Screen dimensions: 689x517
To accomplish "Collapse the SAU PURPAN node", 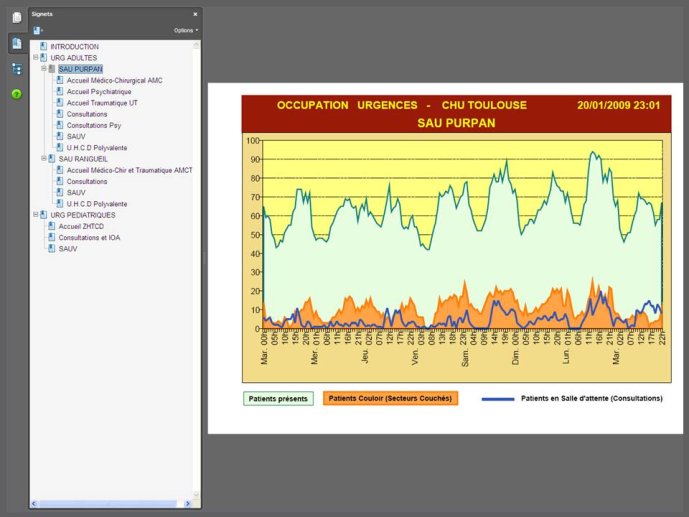I will pos(44,69).
